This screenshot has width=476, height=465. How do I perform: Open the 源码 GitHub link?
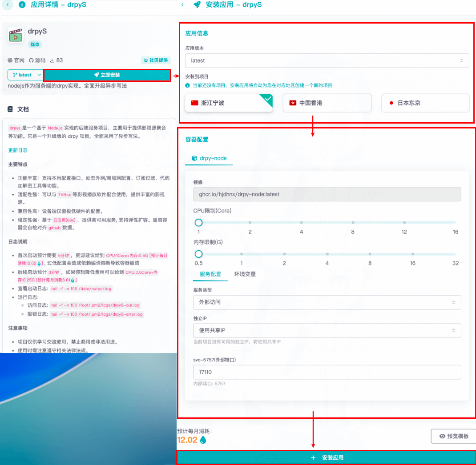click(37, 60)
